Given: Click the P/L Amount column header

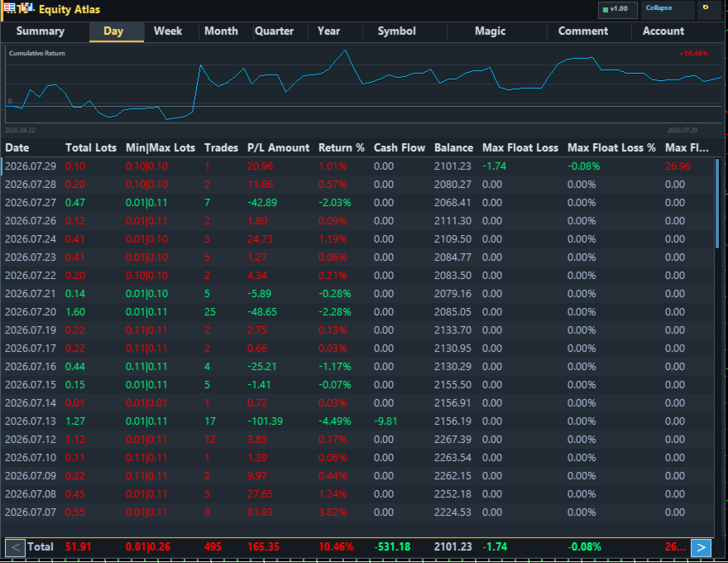Looking at the screenshot, I should pyautogui.click(x=278, y=147).
